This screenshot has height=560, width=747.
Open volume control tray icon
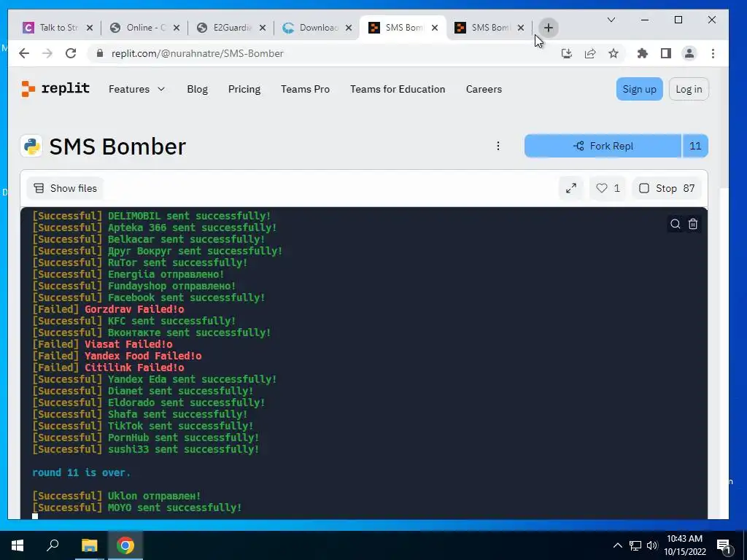651,545
